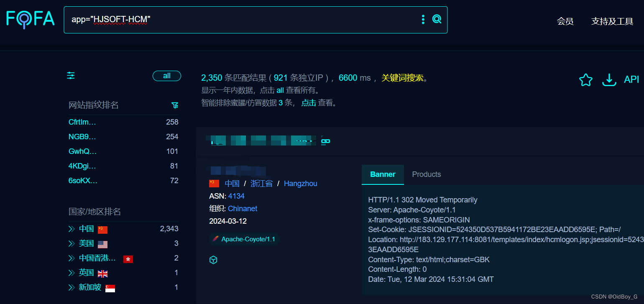644x304 pixels.
Task: Open the 会员 menu
Action: pyautogui.click(x=565, y=21)
